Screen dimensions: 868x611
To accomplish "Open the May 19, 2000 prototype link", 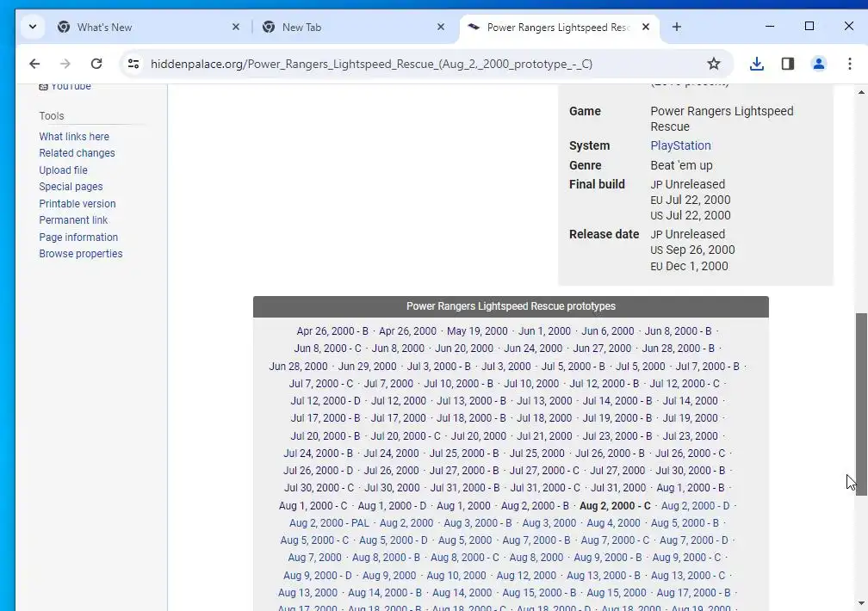I will (x=477, y=331).
